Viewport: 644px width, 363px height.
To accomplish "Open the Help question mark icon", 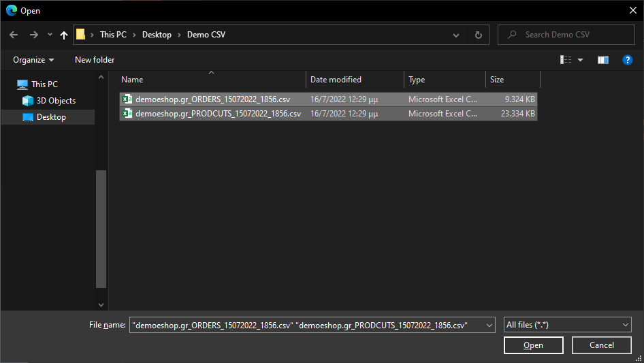I will 628,60.
